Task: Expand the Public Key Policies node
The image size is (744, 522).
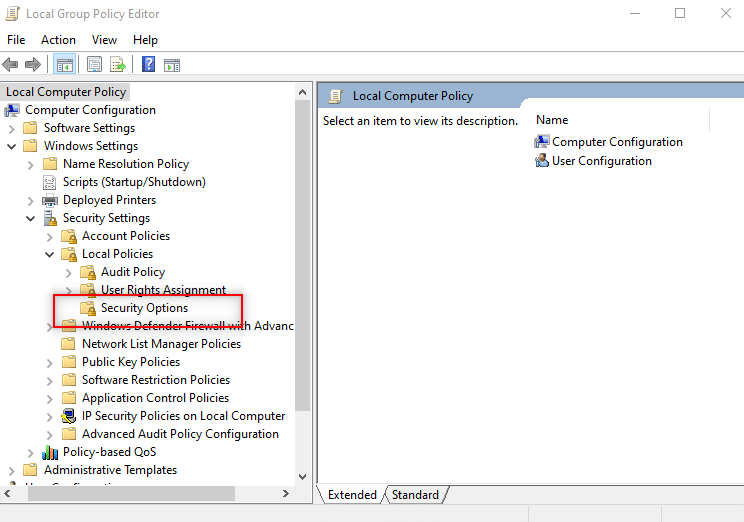Action: [50, 363]
